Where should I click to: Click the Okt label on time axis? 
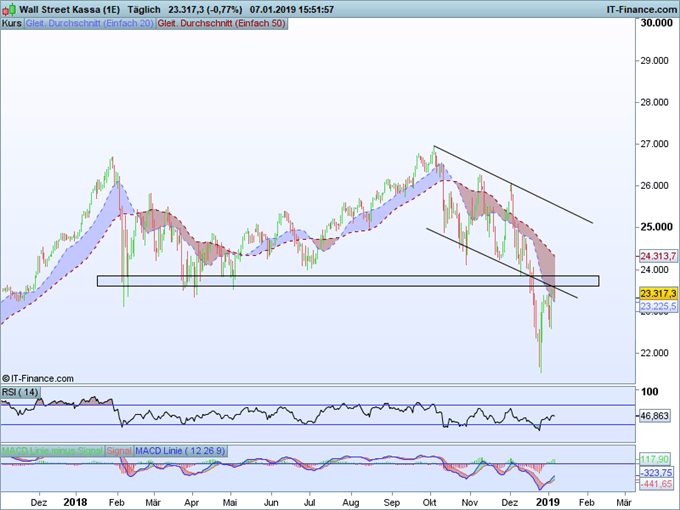(x=429, y=502)
